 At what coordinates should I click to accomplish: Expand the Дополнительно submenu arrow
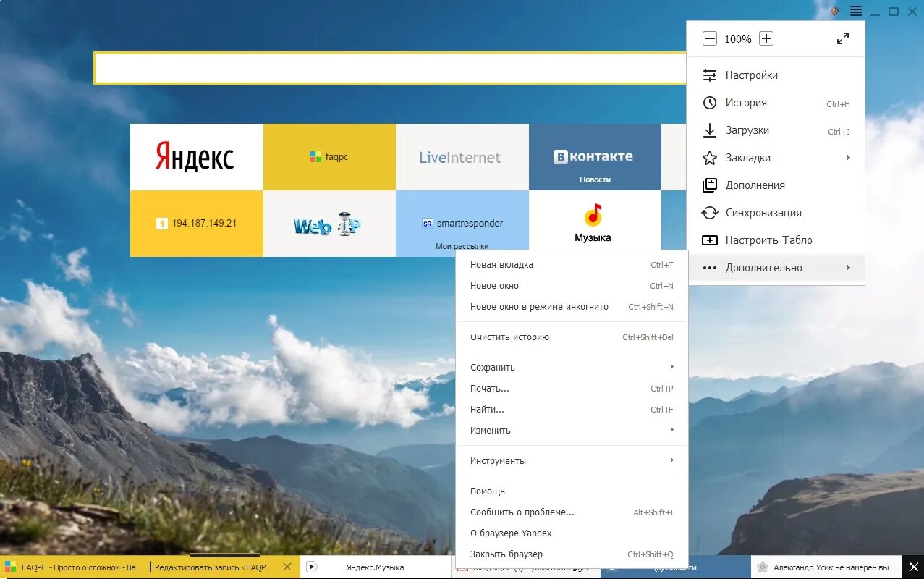[x=849, y=268]
